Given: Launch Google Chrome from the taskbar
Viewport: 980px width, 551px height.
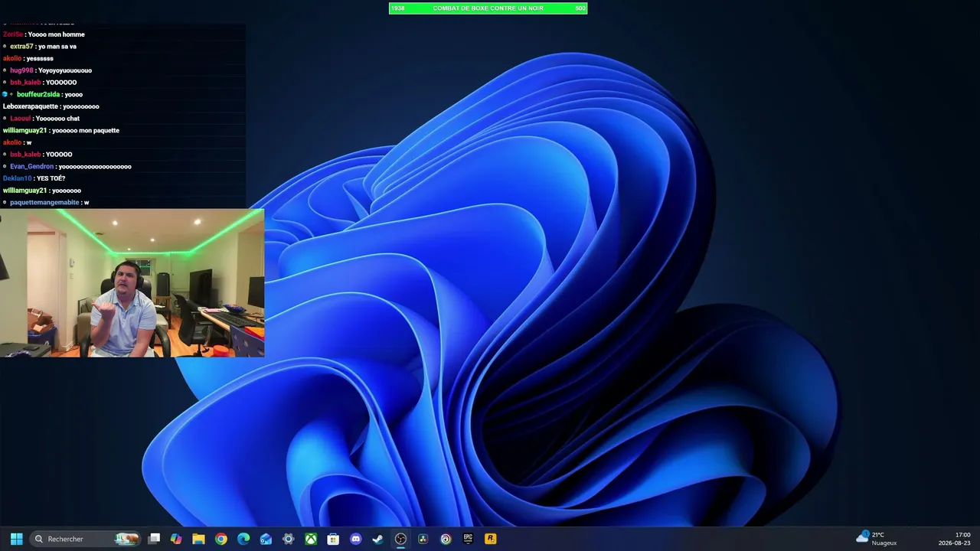Looking at the screenshot, I should [221, 539].
